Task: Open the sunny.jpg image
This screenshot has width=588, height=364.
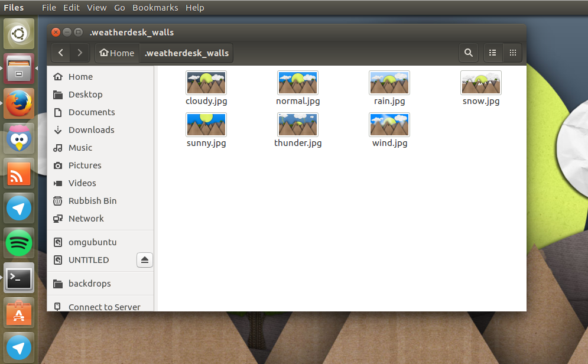Action: [206, 125]
